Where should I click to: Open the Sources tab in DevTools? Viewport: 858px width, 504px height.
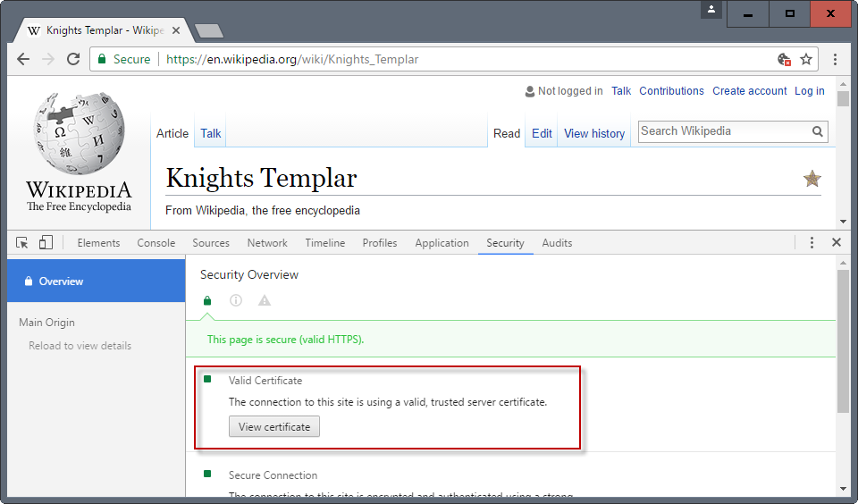(211, 243)
